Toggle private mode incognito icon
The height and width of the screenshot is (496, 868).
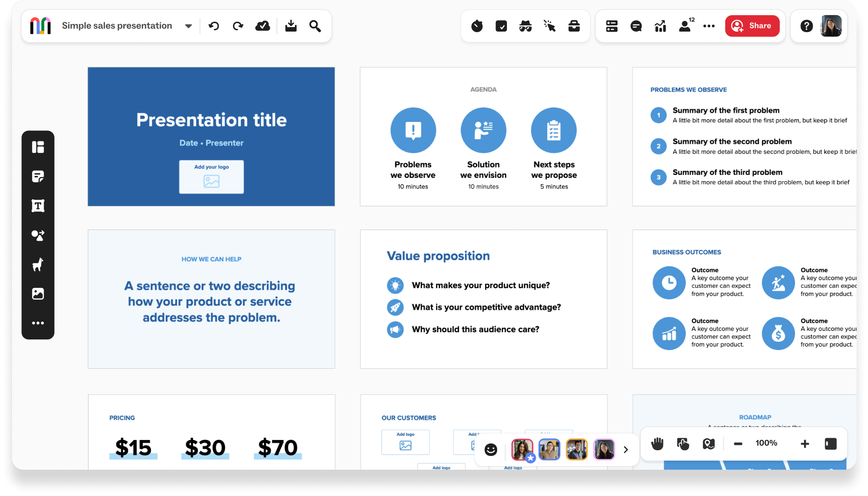click(x=525, y=26)
